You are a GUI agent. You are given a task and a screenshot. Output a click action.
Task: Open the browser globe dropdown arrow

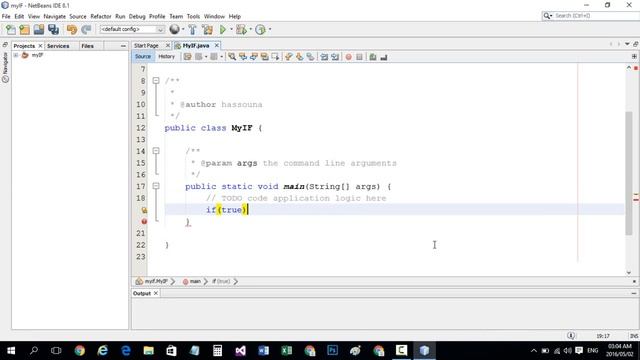coord(182,29)
